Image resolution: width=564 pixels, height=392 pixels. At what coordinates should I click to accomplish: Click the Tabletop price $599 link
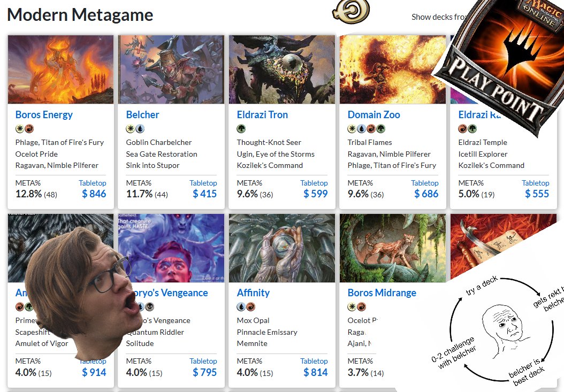pyautogui.click(x=316, y=194)
